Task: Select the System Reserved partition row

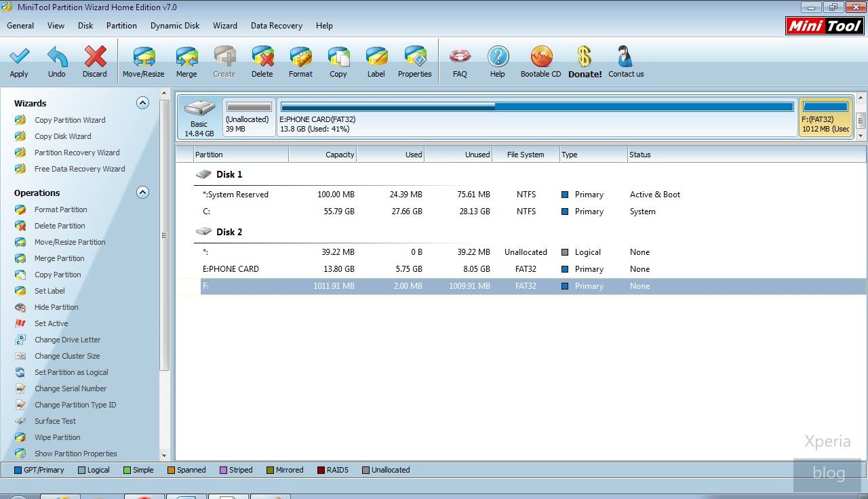Action: point(521,195)
